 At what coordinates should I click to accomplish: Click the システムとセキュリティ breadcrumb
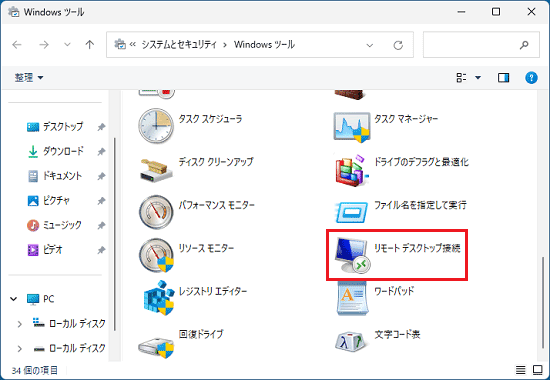(x=179, y=45)
